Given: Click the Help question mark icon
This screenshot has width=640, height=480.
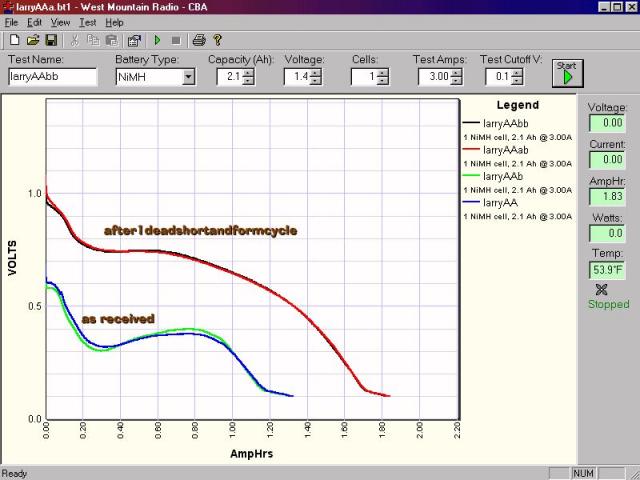Looking at the screenshot, I should click(217, 40).
